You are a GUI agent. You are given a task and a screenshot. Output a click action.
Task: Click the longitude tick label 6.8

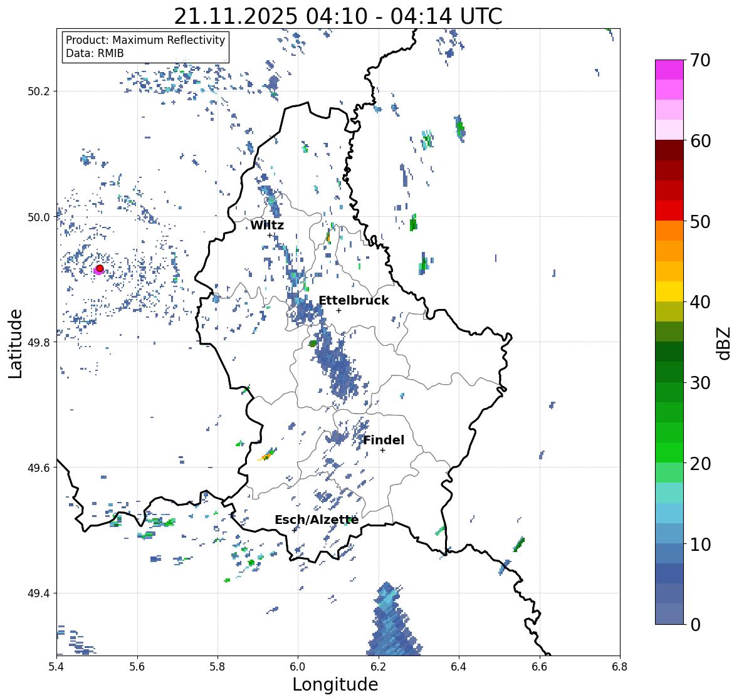(x=620, y=667)
